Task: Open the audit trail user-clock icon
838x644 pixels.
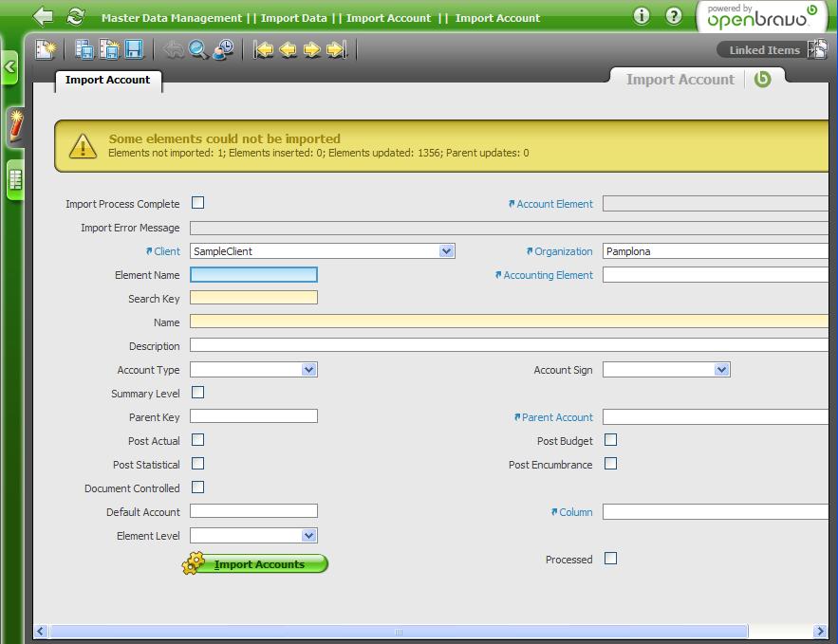Action: point(223,49)
